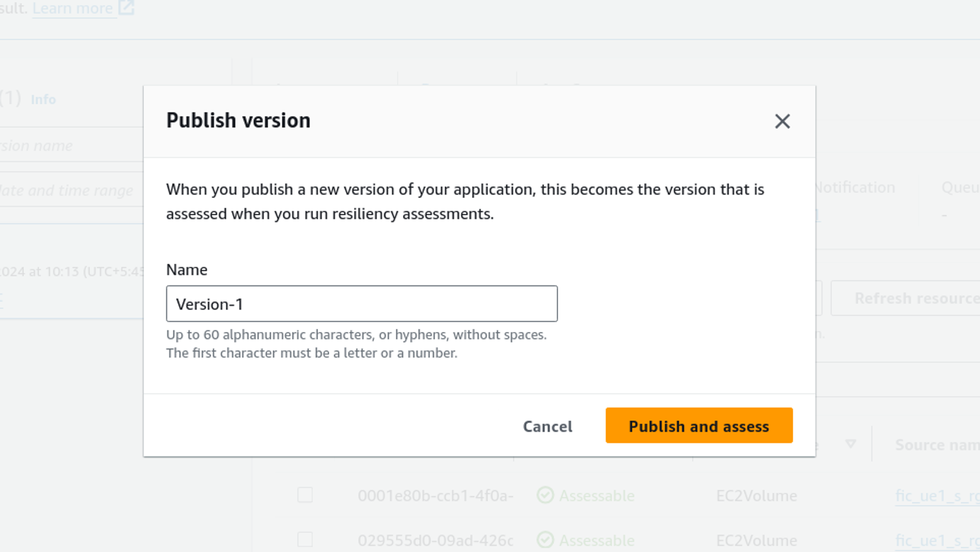
Task: Open second row fic_ue1 source link
Action: click(937, 540)
